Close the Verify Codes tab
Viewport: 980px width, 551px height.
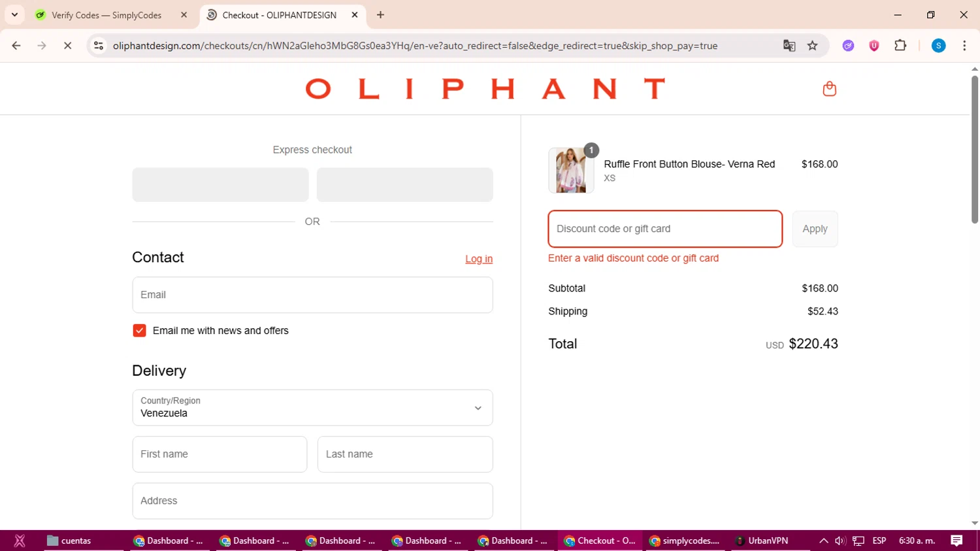pos(184,15)
